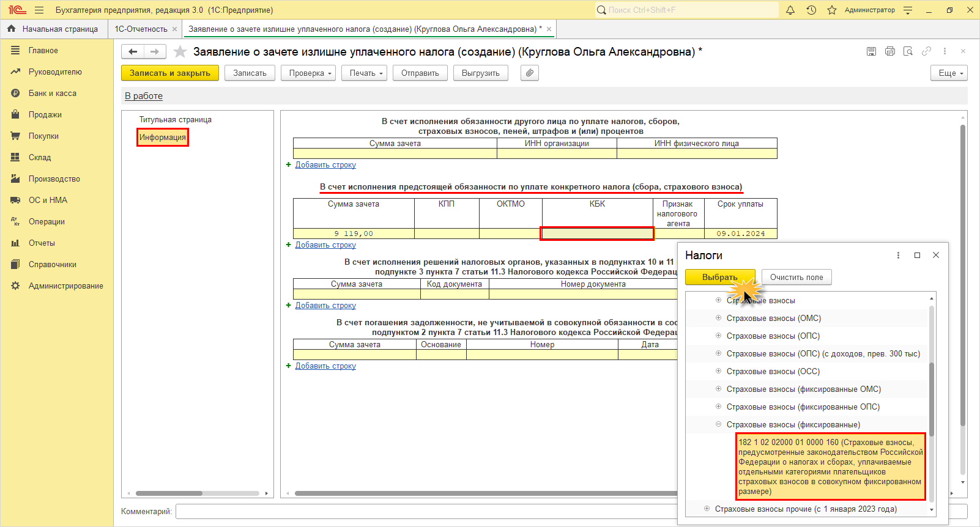The width and height of the screenshot is (980, 527).
Task: Open the Продажи section
Action: [x=45, y=115]
